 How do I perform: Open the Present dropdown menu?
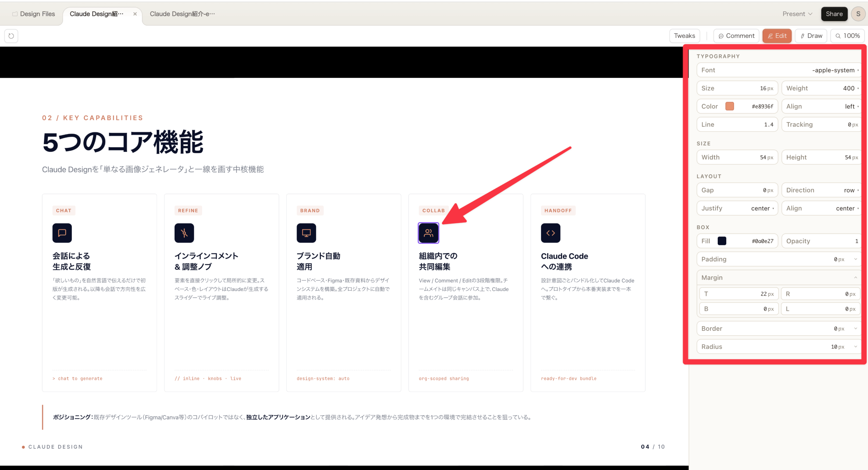[797, 14]
